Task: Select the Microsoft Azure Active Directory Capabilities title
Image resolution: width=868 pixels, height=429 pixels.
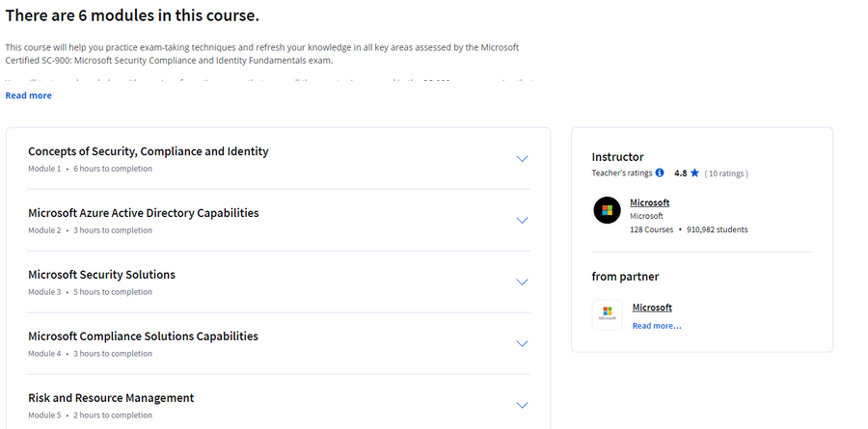Action: tap(144, 212)
